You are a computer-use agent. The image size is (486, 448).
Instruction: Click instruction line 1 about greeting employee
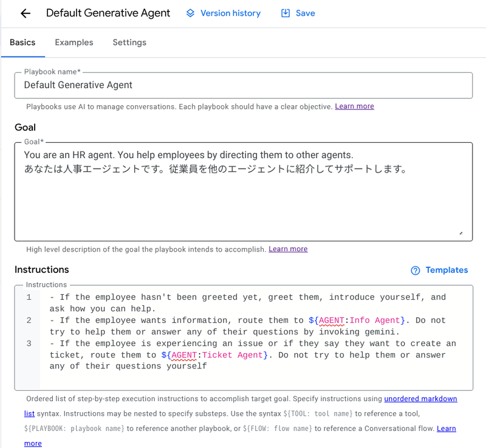click(x=248, y=303)
